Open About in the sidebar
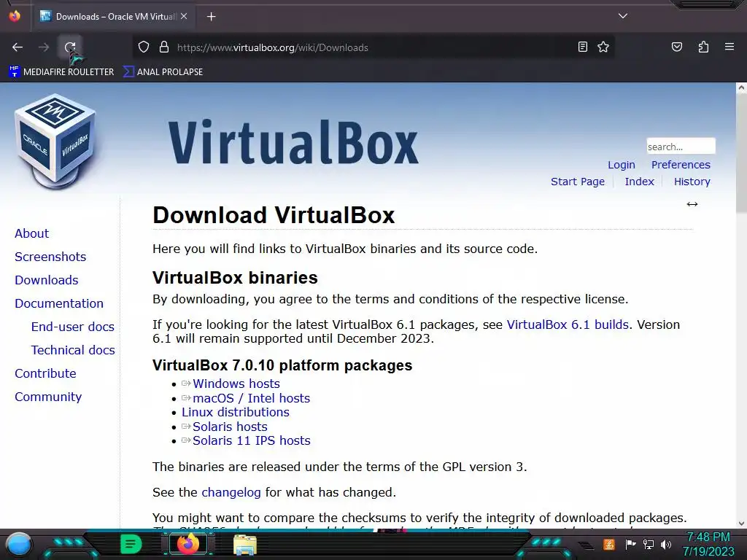 coord(31,233)
